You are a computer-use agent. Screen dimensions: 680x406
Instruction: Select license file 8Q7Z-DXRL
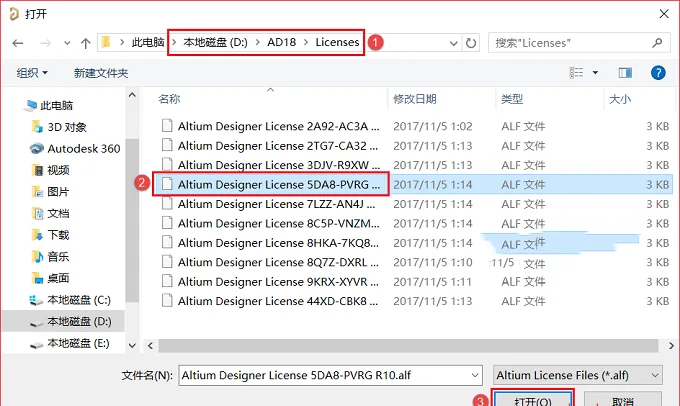click(278, 262)
